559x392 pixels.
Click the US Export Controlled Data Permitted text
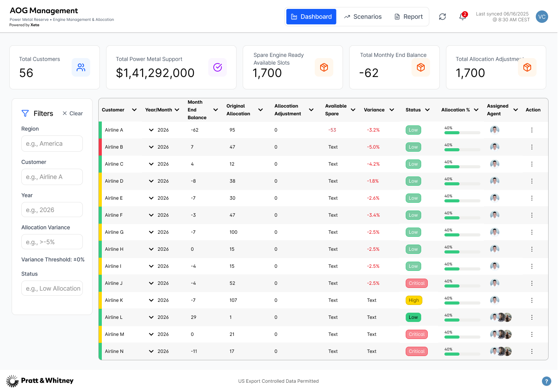click(x=278, y=381)
